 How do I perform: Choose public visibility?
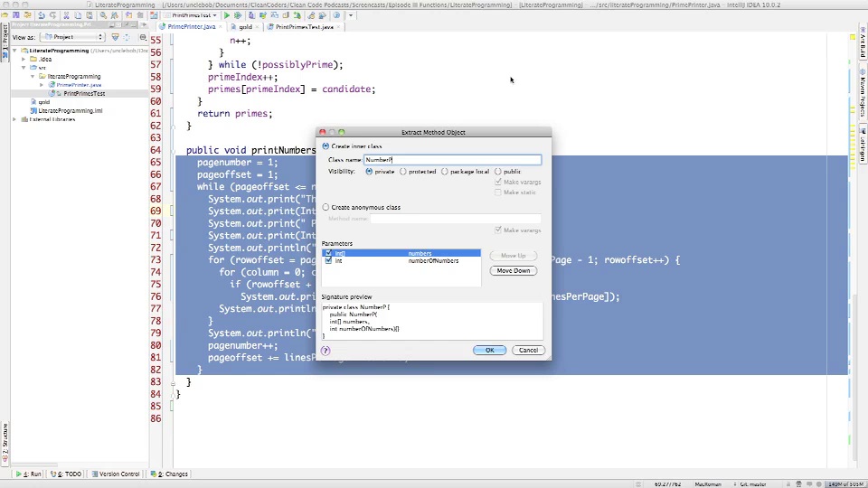pyautogui.click(x=497, y=172)
